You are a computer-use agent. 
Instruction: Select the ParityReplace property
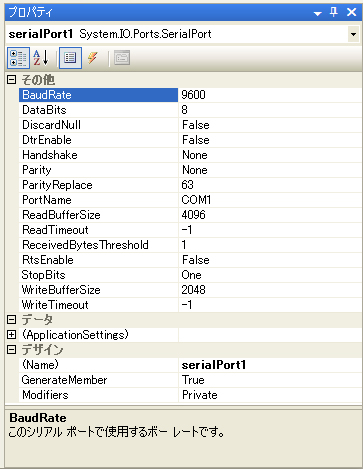pos(98,185)
